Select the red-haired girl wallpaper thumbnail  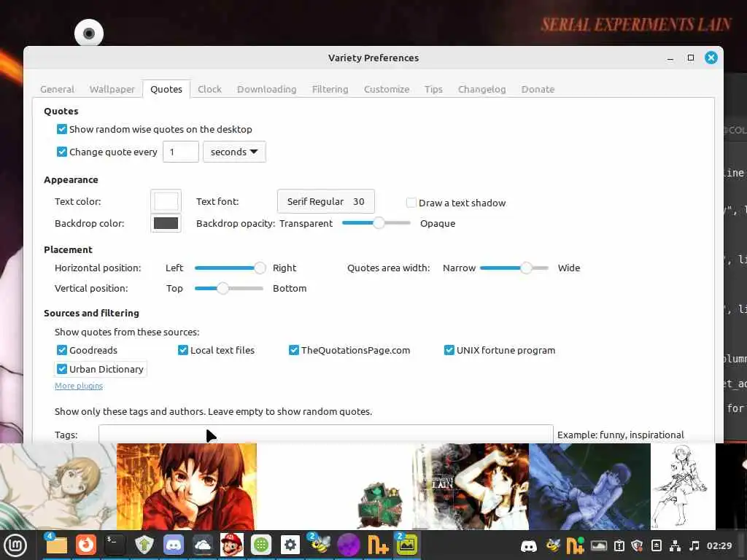(186, 486)
